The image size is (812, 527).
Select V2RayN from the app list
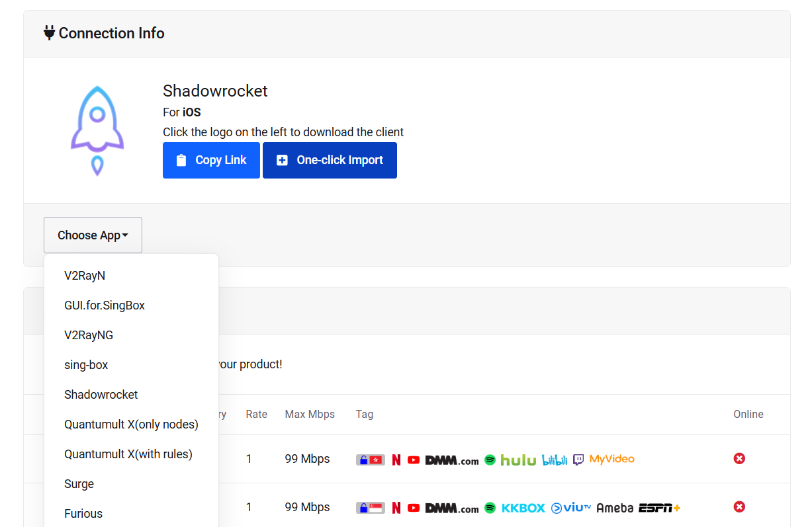[x=85, y=276]
